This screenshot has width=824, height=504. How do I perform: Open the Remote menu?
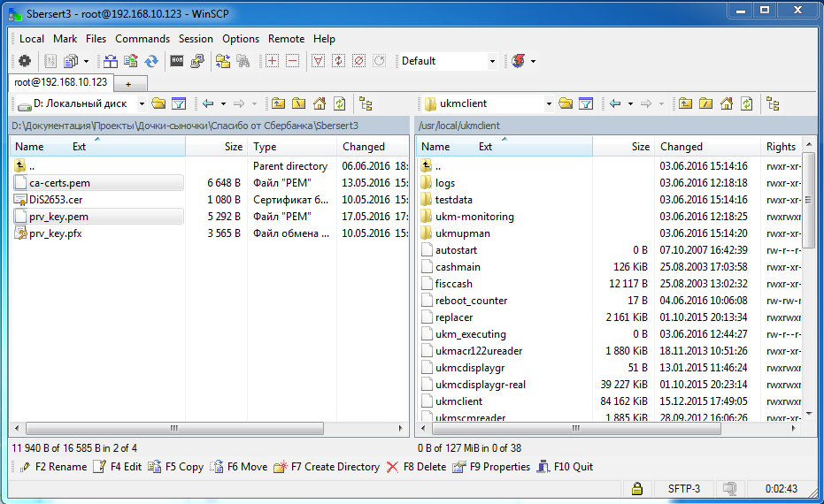(x=287, y=39)
